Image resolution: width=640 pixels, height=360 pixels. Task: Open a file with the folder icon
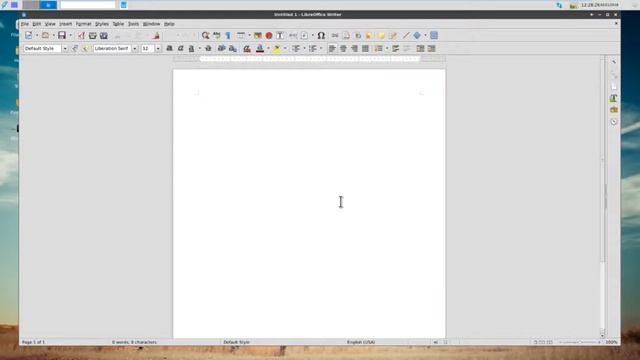pos(45,36)
